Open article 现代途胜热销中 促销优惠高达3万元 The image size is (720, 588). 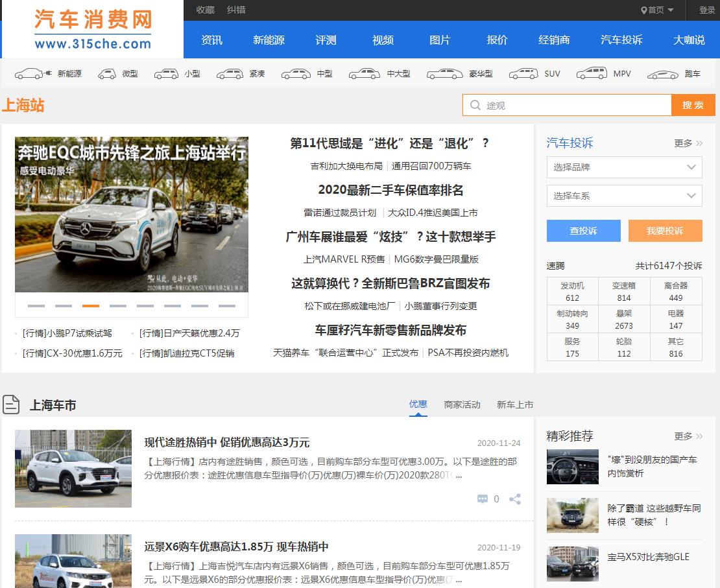227,443
